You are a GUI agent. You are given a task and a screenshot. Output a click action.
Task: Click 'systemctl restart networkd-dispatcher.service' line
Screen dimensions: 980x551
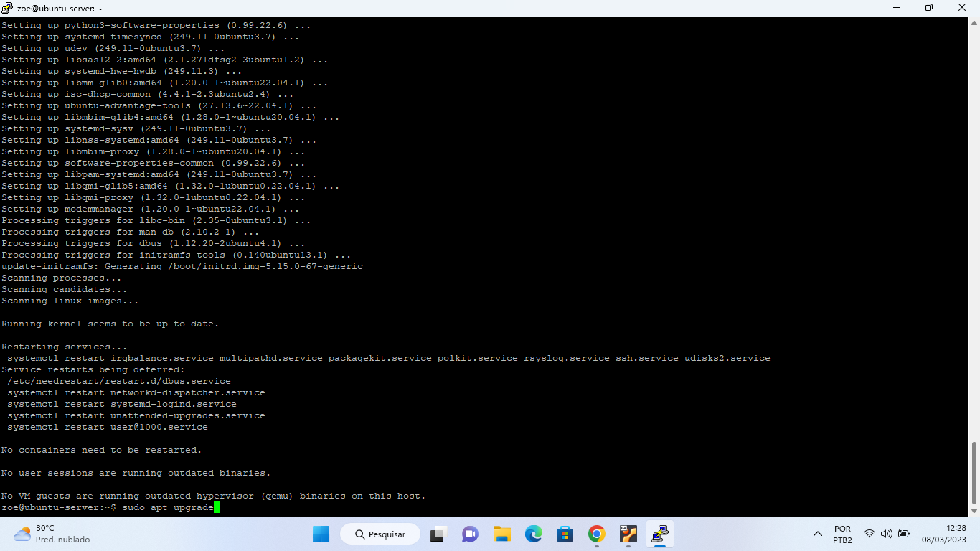(136, 392)
